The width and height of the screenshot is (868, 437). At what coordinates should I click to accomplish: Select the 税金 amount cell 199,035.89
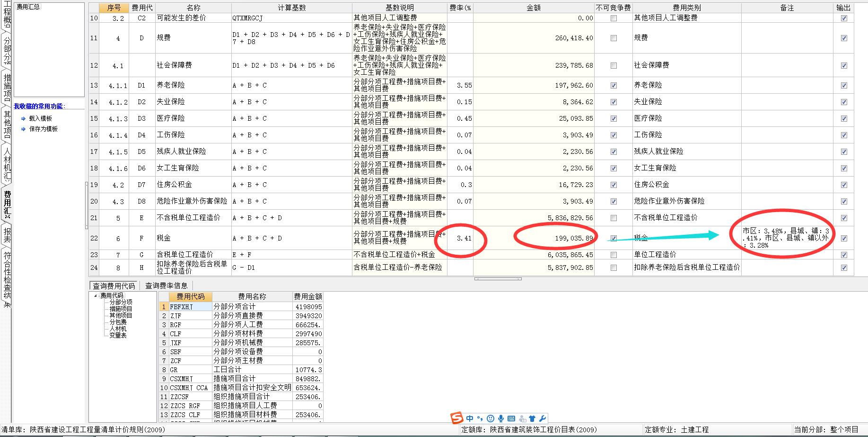click(x=534, y=238)
